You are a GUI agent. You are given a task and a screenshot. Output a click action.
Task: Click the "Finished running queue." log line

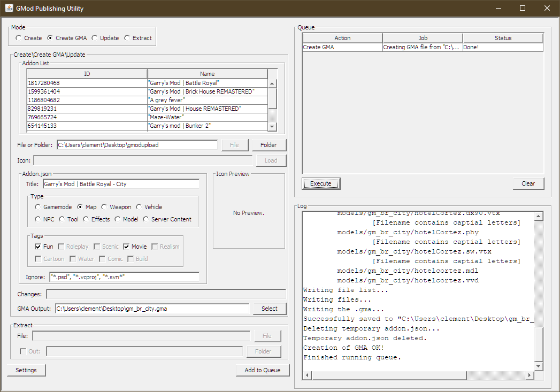352,357
